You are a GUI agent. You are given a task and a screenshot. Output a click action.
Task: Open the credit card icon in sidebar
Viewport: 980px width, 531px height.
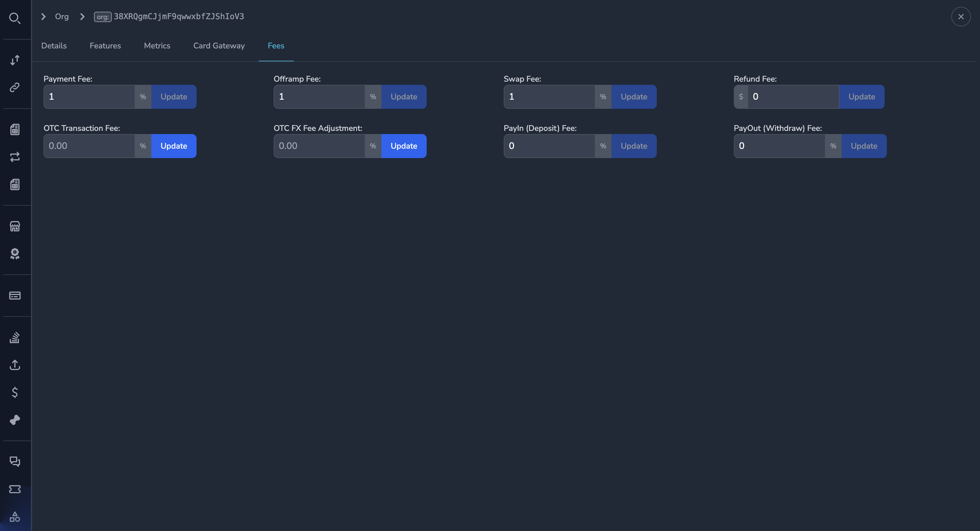[x=15, y=296]
